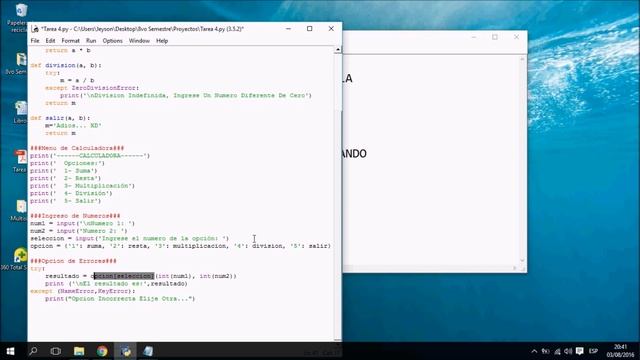This screenshot has width=640, height=360.
Task: Click the '###Menu de Calculadora###' comment line
Action: [77, 148]
